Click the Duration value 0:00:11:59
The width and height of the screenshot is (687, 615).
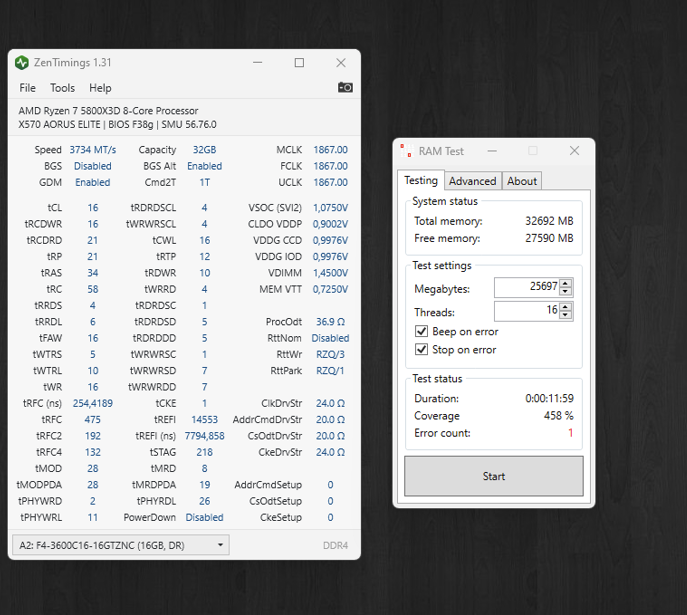[x=549, y=398]
